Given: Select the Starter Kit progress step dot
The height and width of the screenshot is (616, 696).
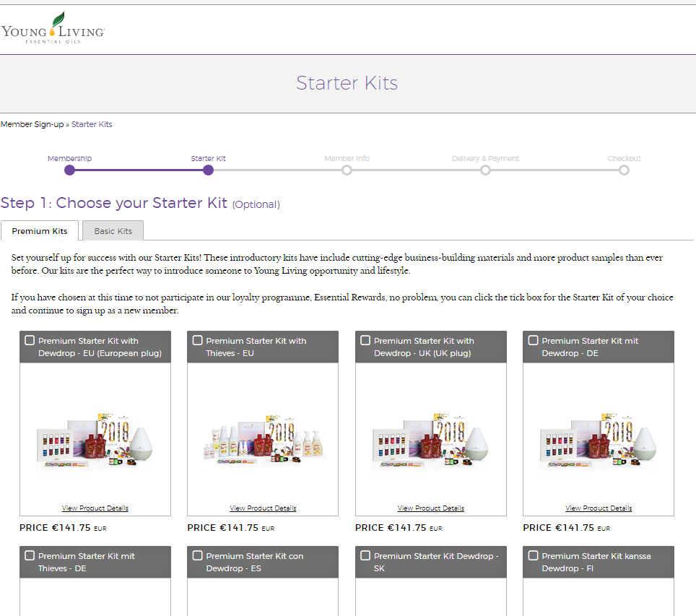Looking at the screenshot, I should click(208, 170).
